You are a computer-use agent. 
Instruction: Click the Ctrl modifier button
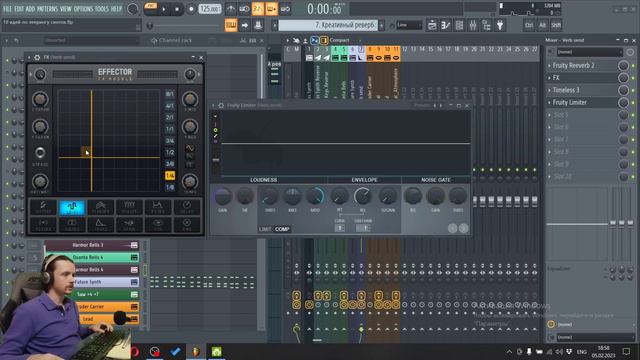click(x=529, y=25)
